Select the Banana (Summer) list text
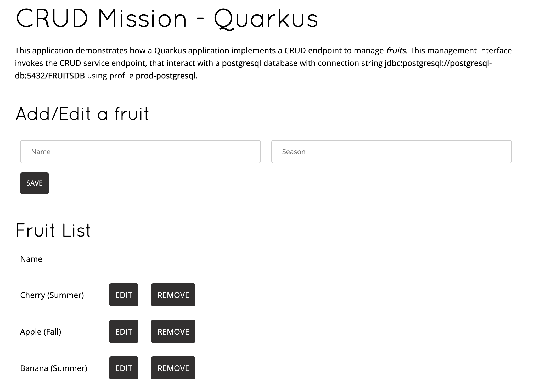The image size is (534, 392). point(54,368)
